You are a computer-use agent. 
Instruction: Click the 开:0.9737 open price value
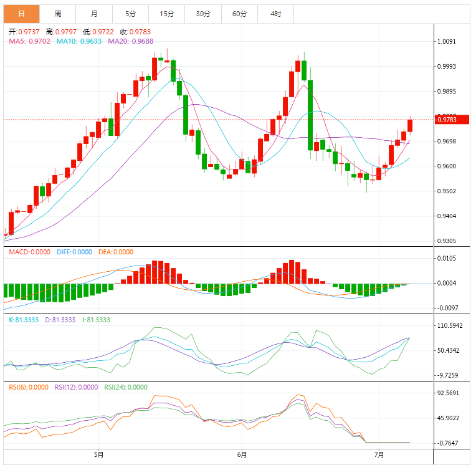24,32
